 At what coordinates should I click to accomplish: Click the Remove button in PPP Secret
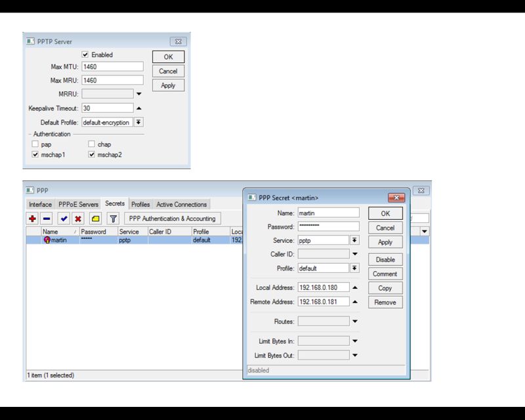[385, 303]
